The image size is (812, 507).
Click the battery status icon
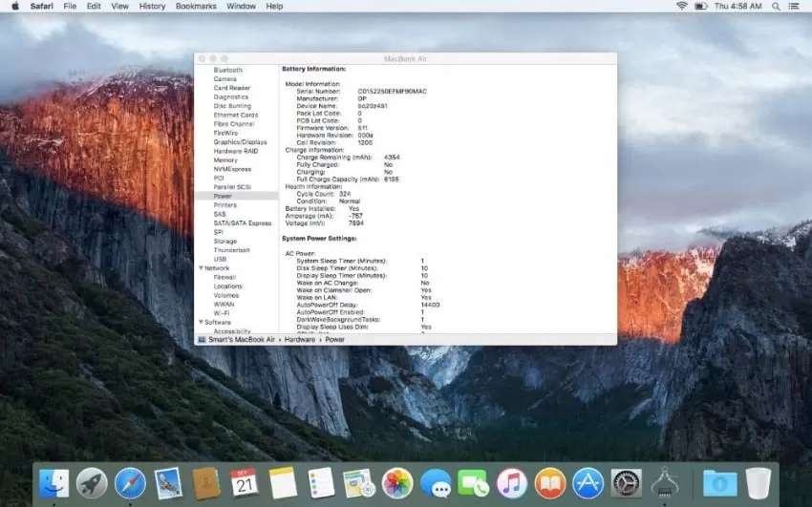click(x=700, y=7)
